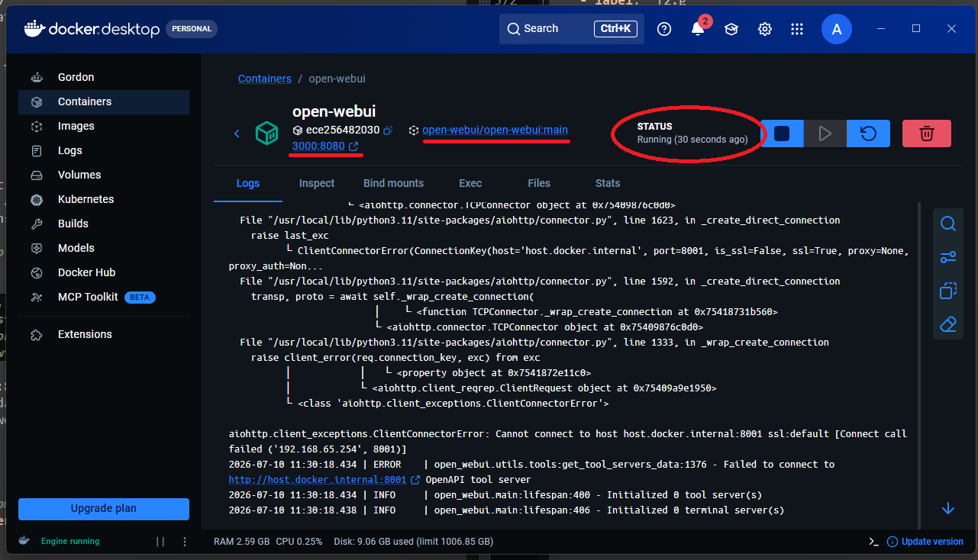Switch to the Inspect tab
This screenshot has width=978, height=560.
point(317,183)
